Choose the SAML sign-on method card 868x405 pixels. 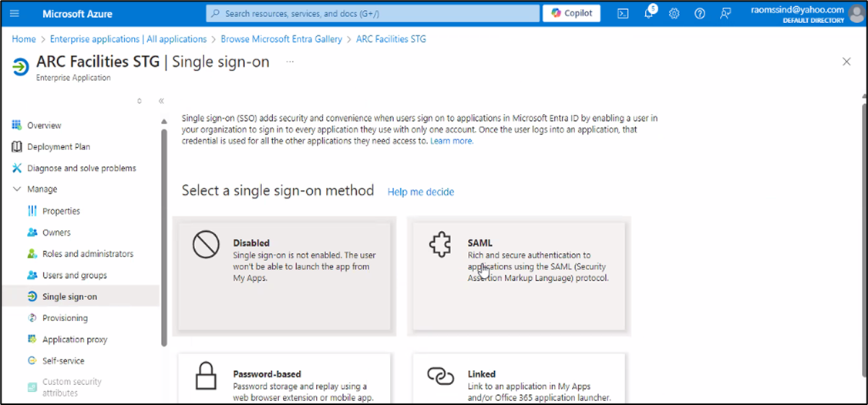[x=520, y=276]
